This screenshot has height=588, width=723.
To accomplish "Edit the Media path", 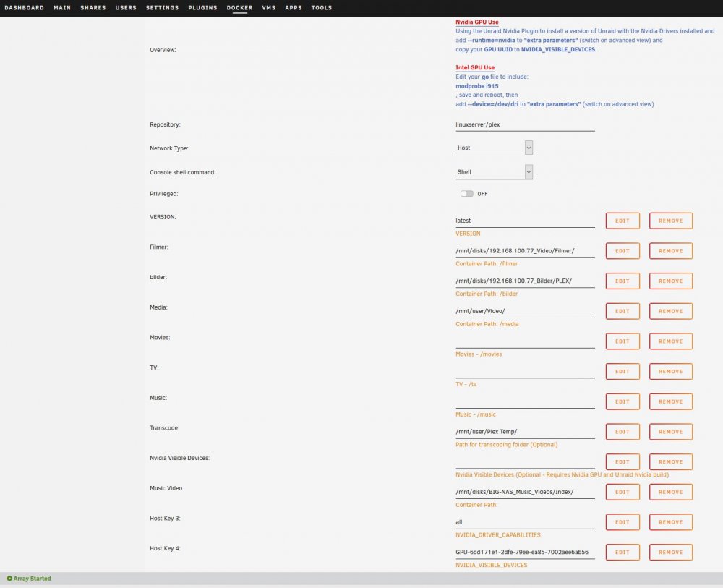I will pos(623,311).
